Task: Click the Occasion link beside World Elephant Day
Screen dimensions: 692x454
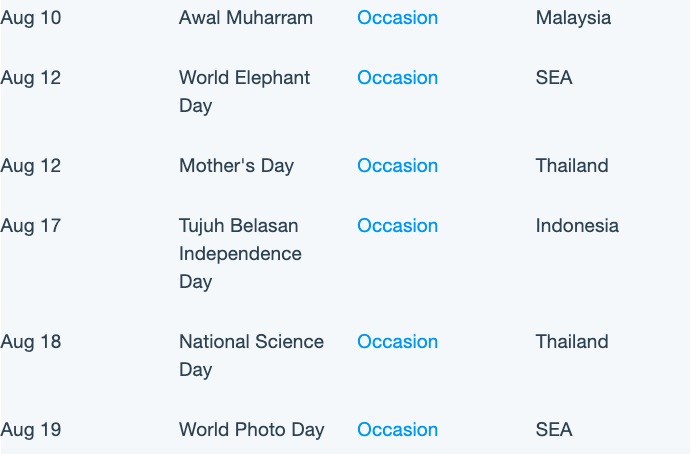Action: coord(397,78)
